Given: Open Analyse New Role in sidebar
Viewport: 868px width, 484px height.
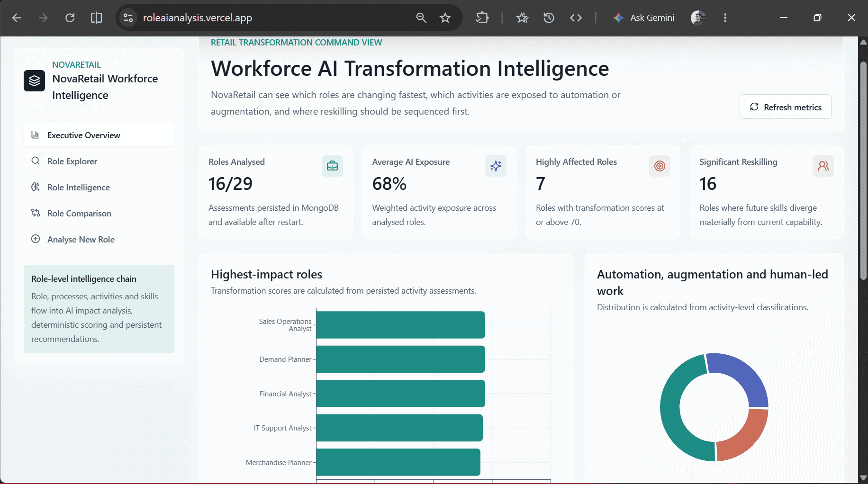Looking at the screenshot, I should (x=99, y=239).
